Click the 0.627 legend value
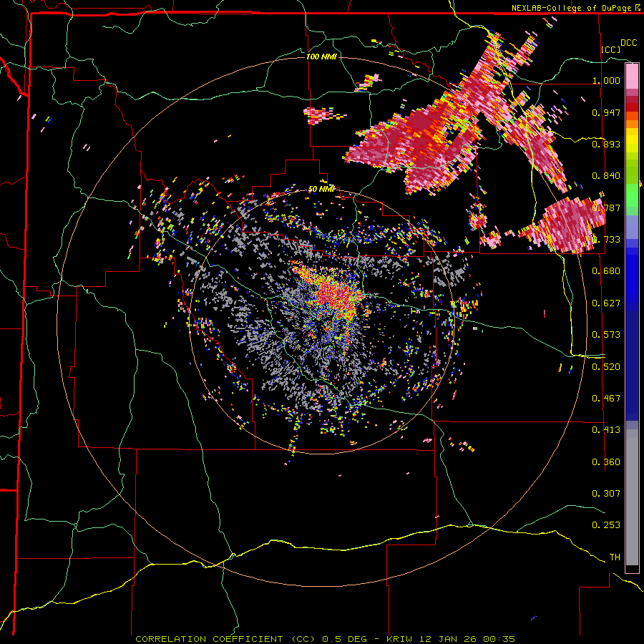 pyautogui.click(x=606, y=303)
